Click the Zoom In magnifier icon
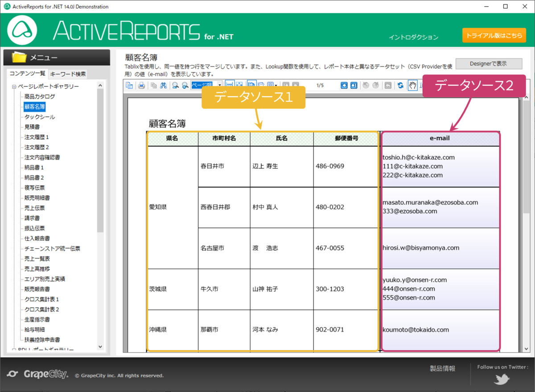The height and width of the screenshot is (392, 535). [x=185, y=85]
